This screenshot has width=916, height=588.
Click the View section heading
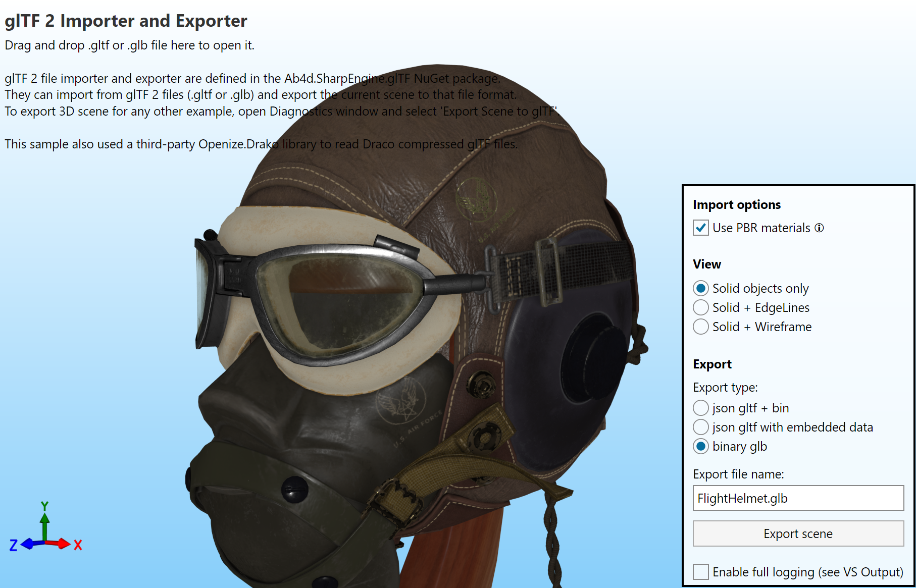[x=706, y=264]
